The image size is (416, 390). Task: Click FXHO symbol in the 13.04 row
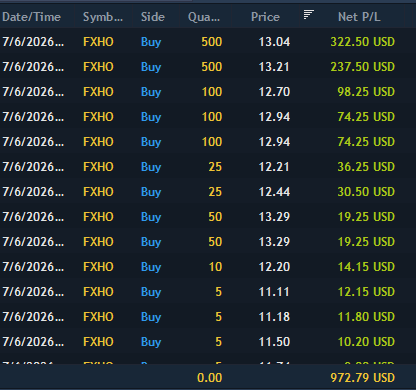pyautogui.click(x=98, y=42)
